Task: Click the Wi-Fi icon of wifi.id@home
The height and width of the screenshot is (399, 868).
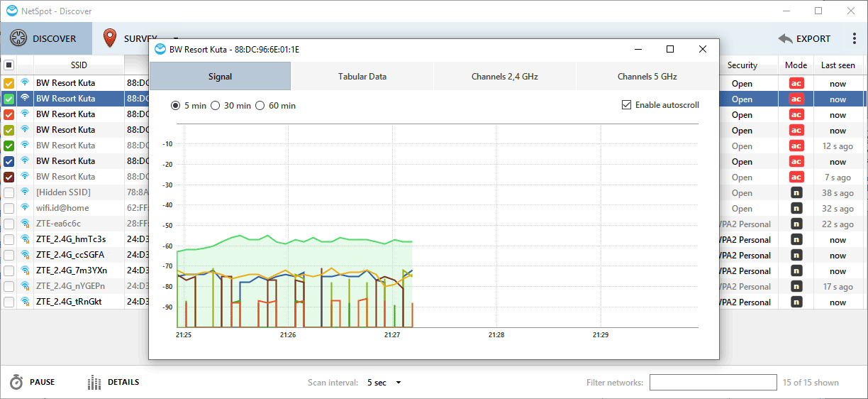Action: tap(25, 208)
